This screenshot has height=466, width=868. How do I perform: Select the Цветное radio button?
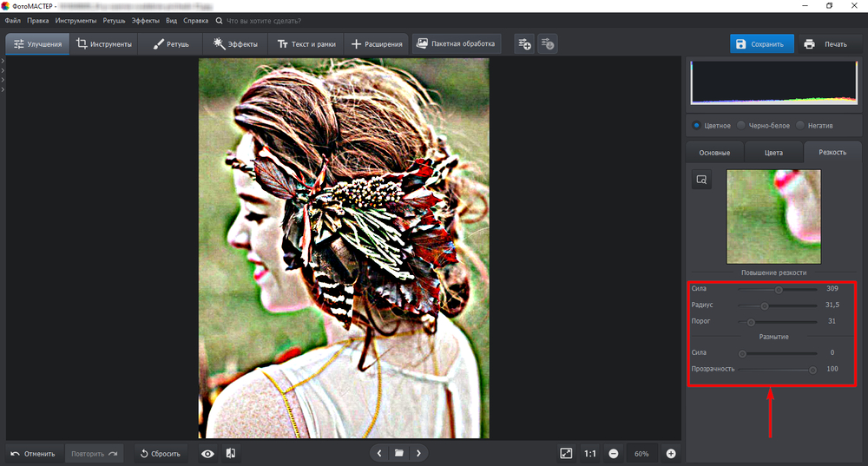[x=697, y=125]
